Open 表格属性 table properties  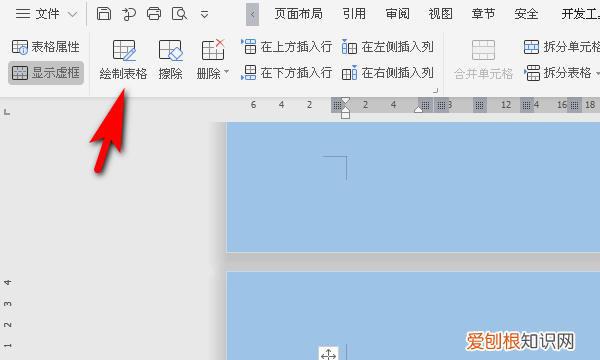point(46,47)
